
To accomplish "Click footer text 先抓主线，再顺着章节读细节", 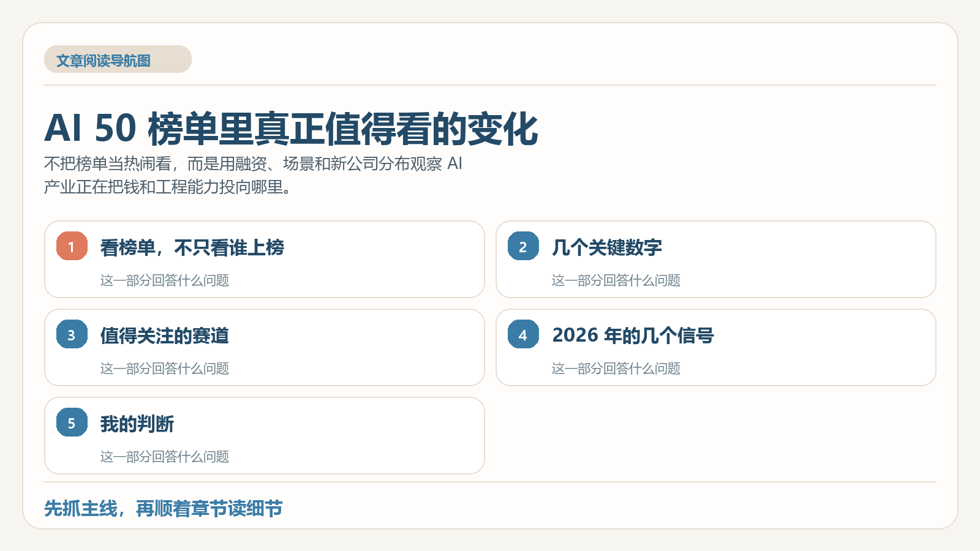I will 163,508.
